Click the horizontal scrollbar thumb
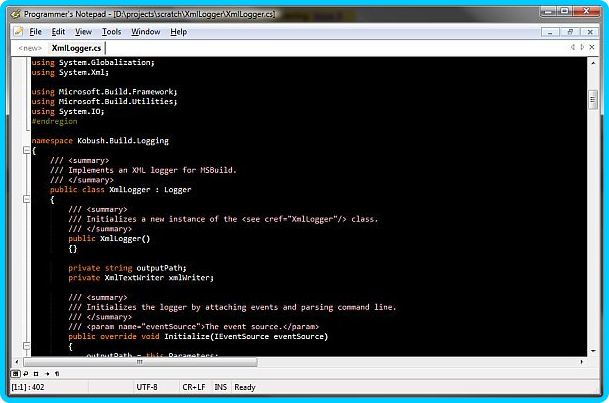 140,362
